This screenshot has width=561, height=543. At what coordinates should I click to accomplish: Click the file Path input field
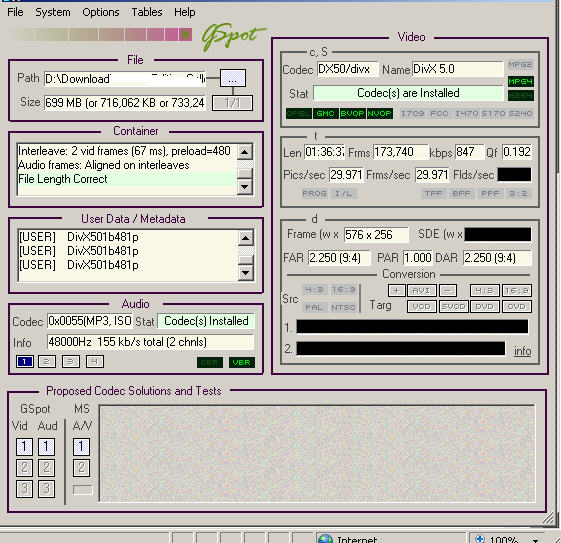click(x=125, y=79)
